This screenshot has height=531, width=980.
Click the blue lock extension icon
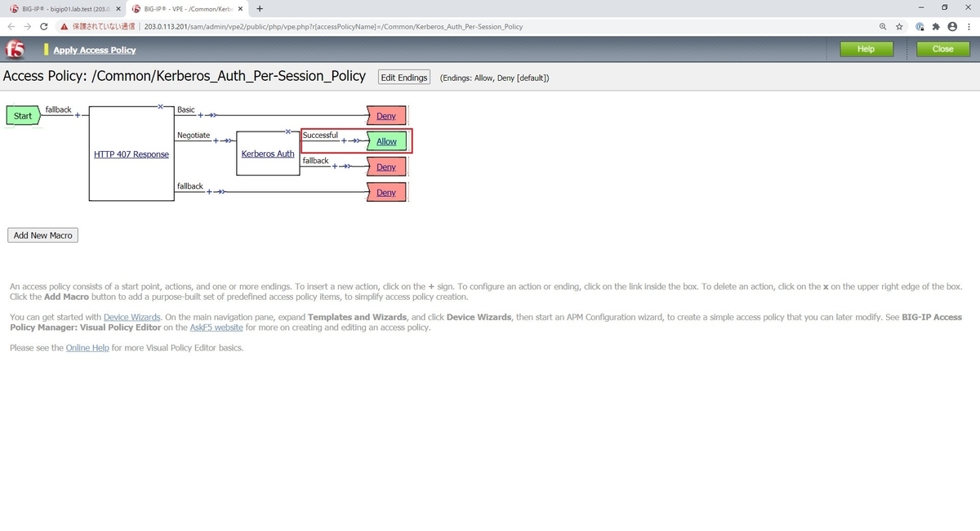point(920,26)
